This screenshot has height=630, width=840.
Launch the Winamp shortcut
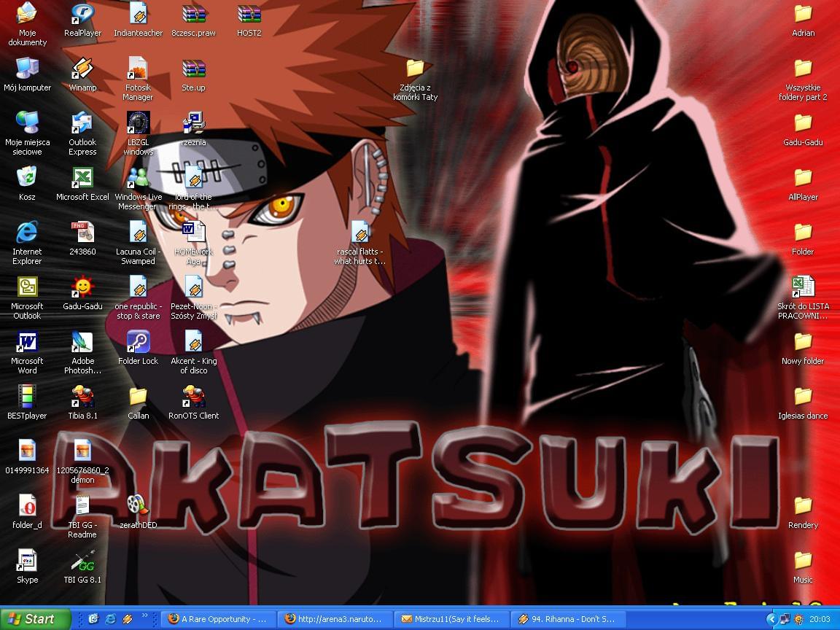pos(82,68)
